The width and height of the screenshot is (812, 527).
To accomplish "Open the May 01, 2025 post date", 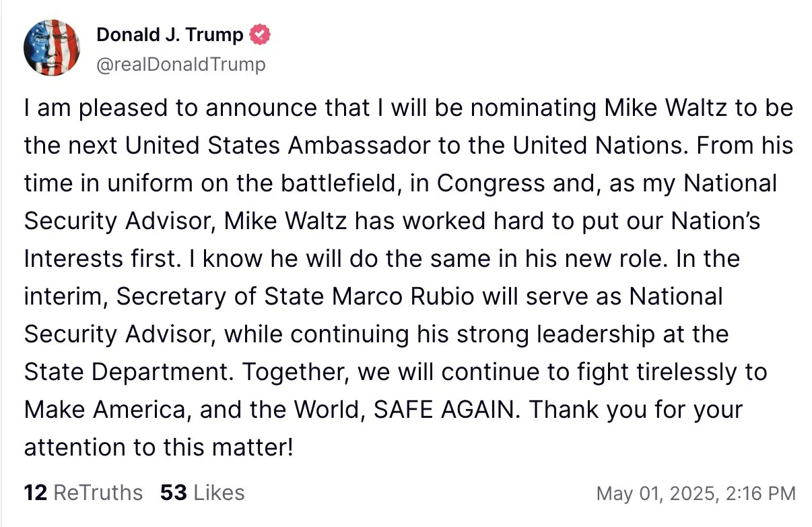I will [x=654, y=493].
